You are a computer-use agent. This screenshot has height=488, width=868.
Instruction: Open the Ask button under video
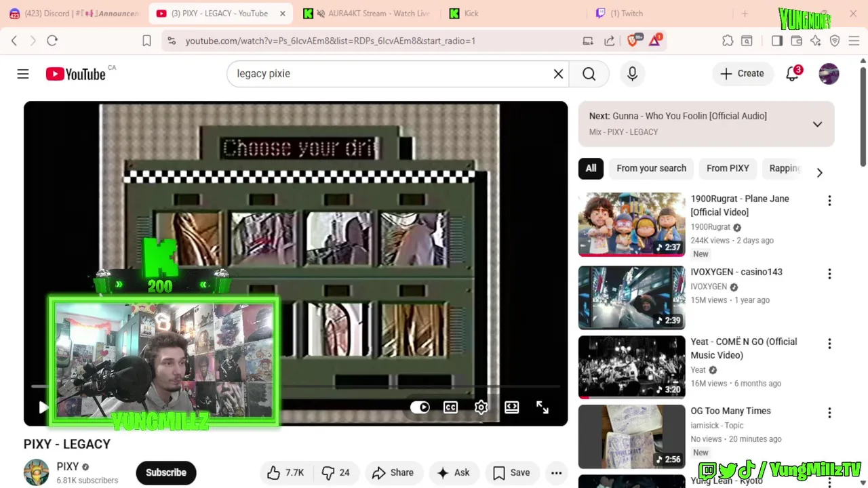(454, 473)
